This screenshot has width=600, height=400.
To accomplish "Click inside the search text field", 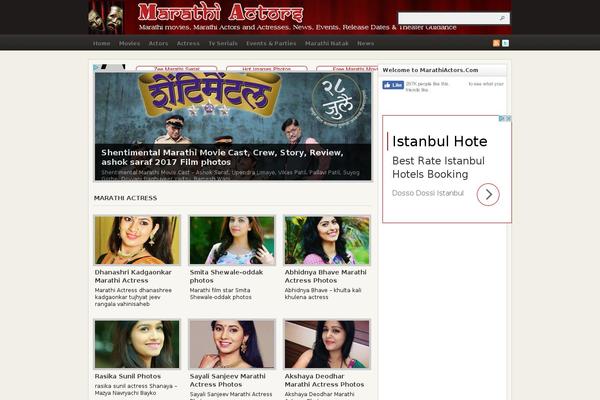I will click(446, 18).
